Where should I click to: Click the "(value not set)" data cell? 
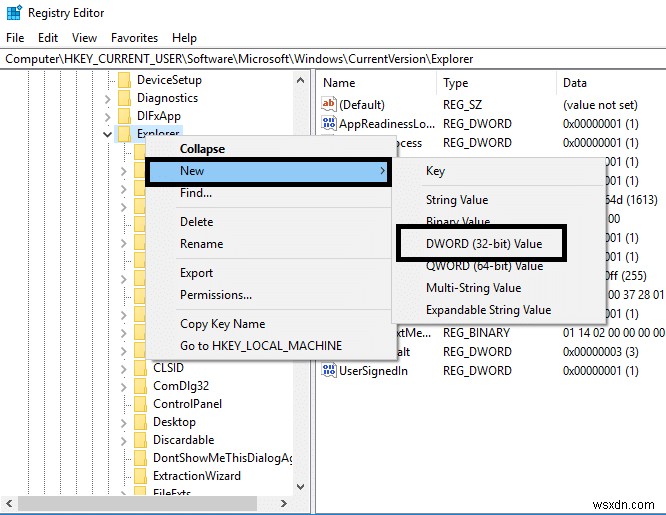pos(600,105)
